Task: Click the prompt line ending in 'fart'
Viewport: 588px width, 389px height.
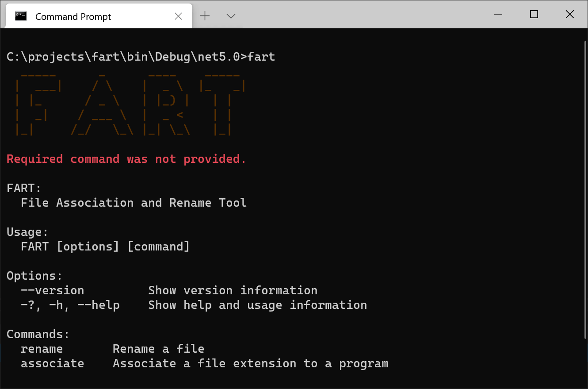Action: (x=141, y=57)
